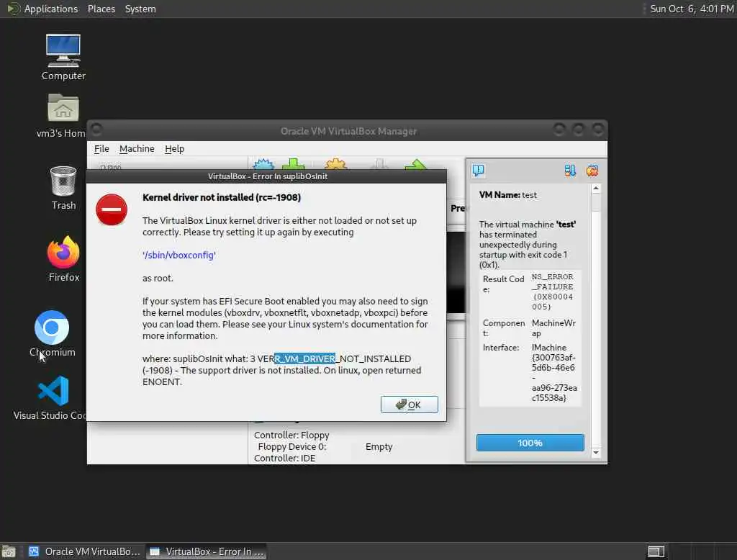This screenshot has height=560, width=737.
Task: Click the notification exclamation bubble icon
Action: click(x=479, y=170)
